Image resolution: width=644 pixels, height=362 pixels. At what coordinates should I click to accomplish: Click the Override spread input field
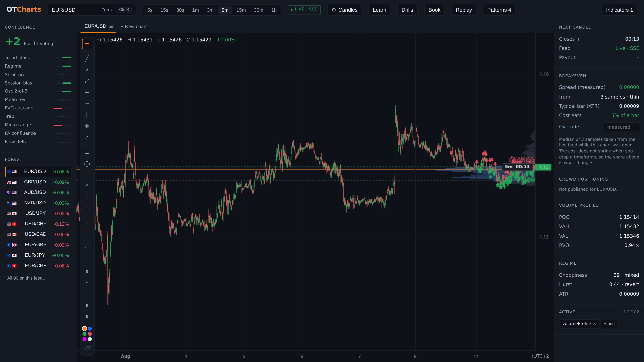pos(621,127)
